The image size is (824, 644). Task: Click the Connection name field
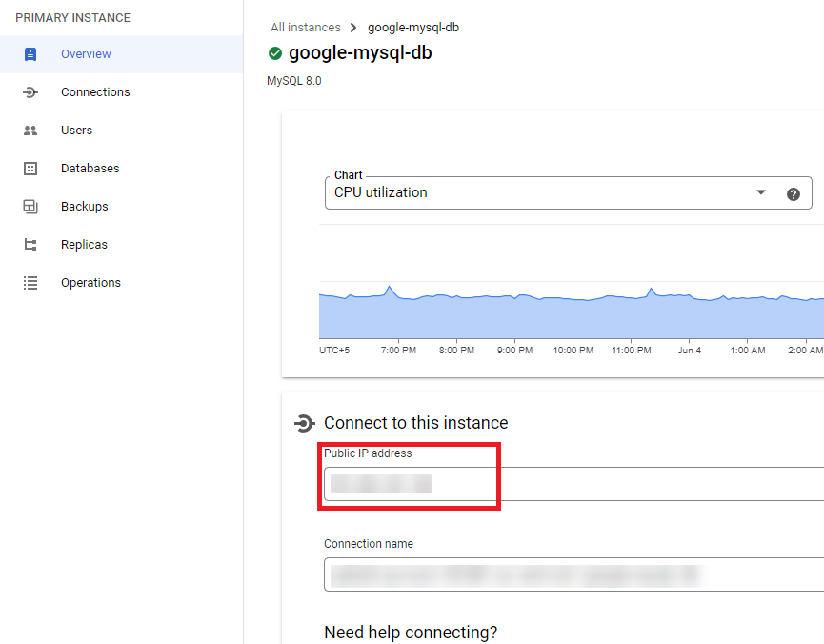pos(573,574)
